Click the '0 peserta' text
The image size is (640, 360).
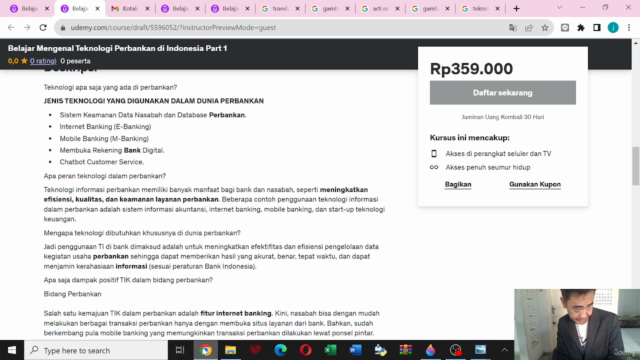(x=76, y=61)
